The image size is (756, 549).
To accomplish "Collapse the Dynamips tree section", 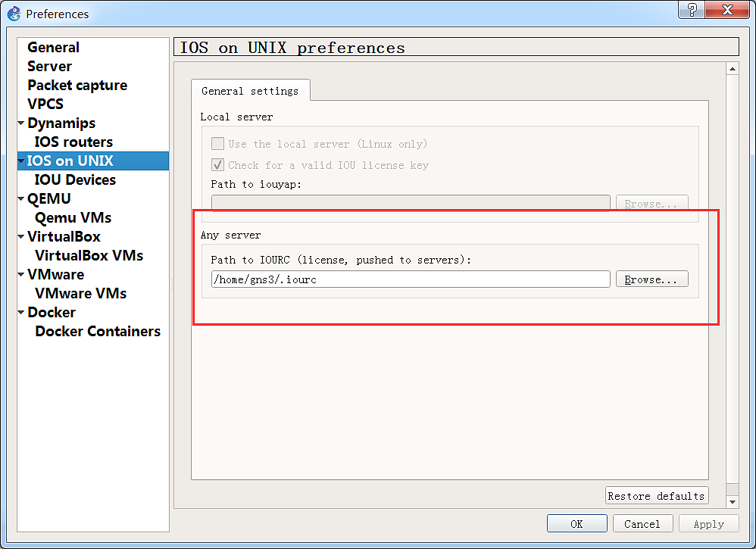I will tap(21, 123).
